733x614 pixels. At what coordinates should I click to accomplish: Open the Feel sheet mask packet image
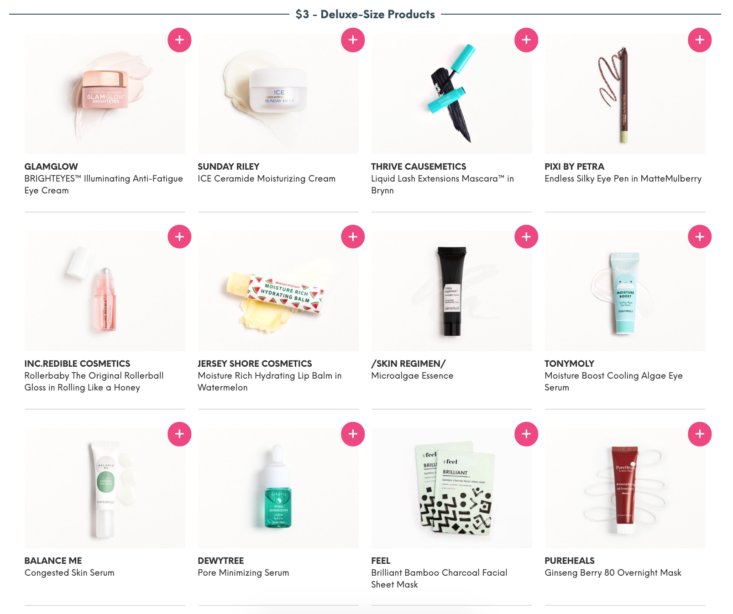pos(452,487)
